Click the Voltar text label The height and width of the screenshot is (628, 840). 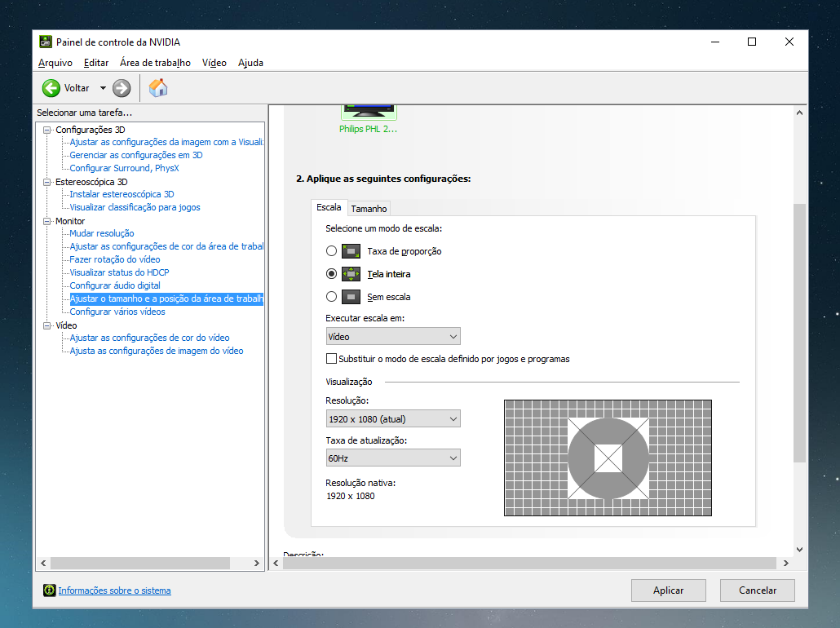tap(77, 88)
